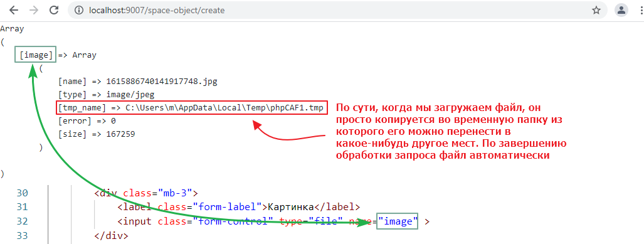This screenshot has height=244, width=644.
Task: Bookmark this page with the star icon
Action: [596, 10]
